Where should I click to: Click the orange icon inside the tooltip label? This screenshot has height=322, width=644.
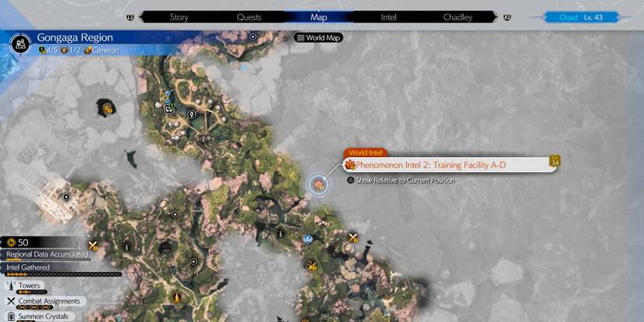tap(350, 166)
